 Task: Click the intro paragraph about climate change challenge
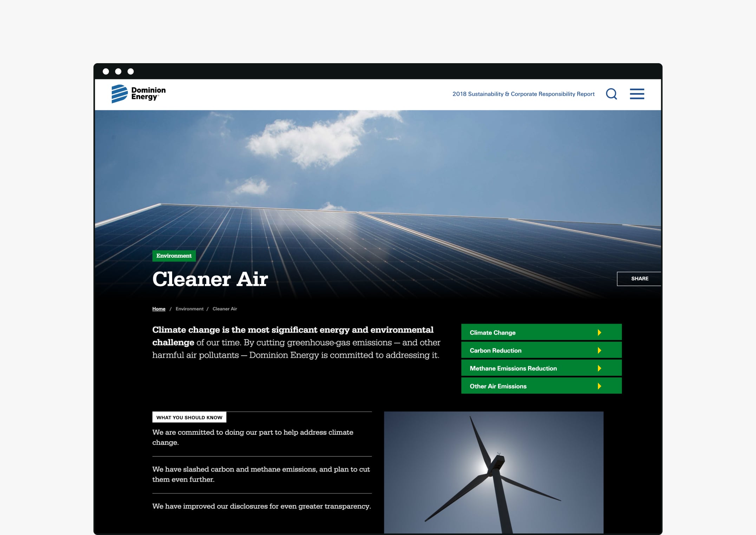coord(296,342)
